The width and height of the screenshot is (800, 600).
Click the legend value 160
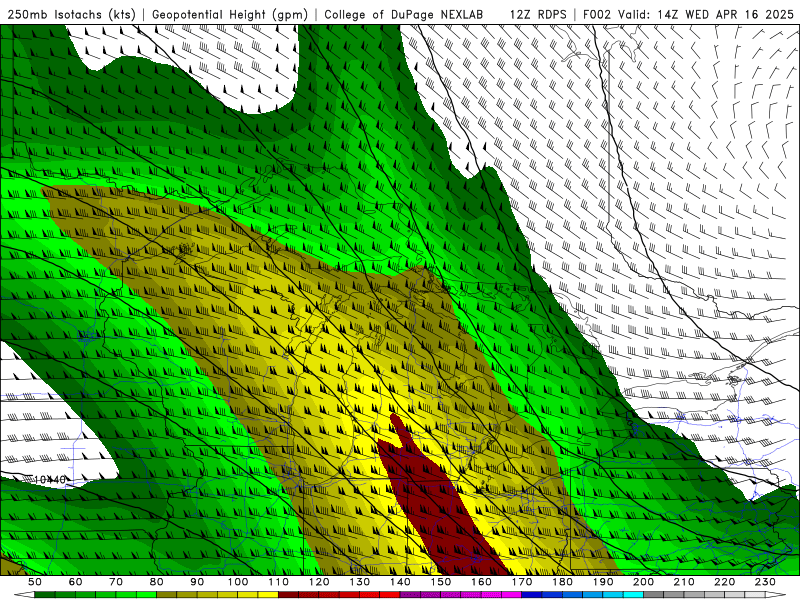481,582
